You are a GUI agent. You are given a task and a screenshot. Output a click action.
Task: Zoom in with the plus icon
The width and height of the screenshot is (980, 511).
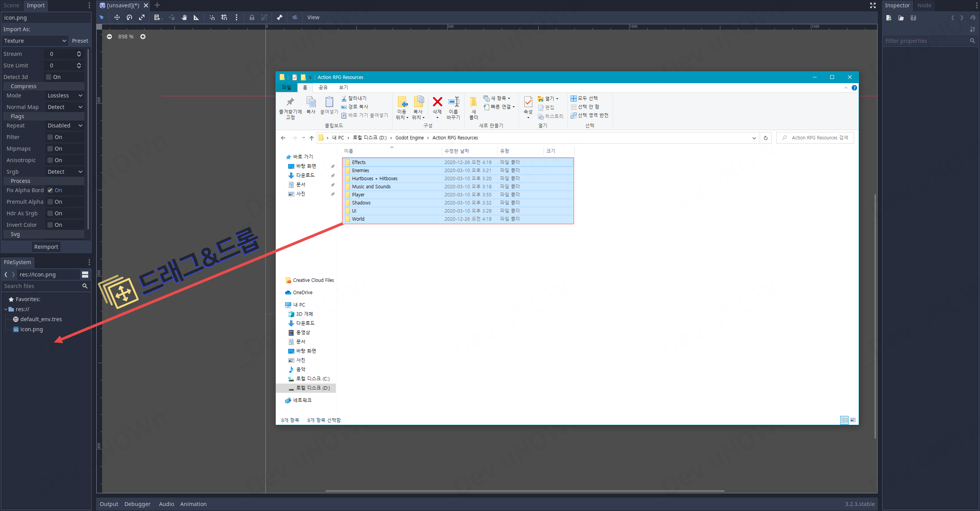143,37
